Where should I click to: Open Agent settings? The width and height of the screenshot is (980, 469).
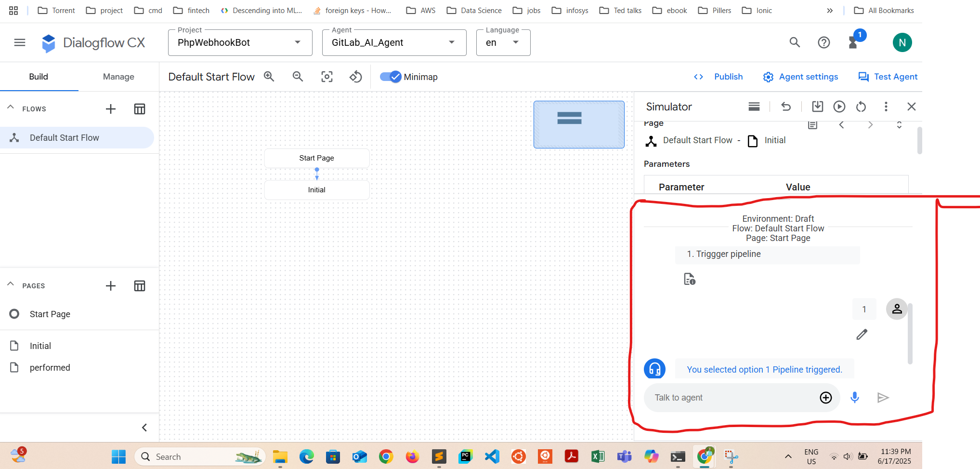pos(800,77)
